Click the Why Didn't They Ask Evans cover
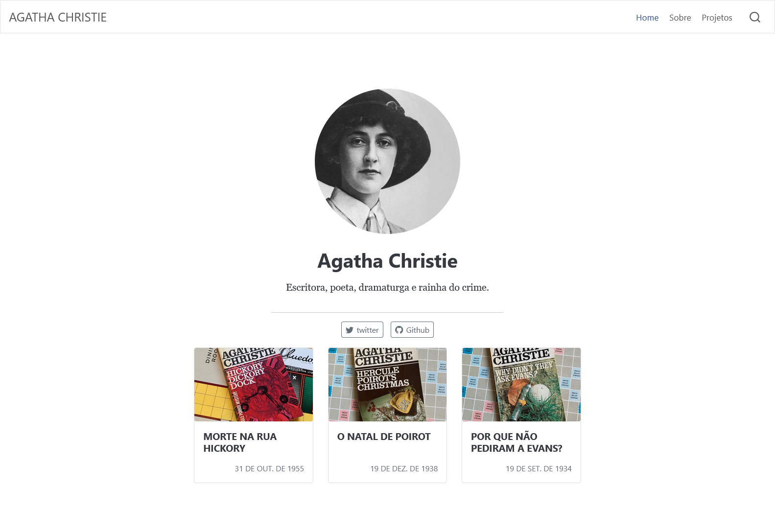This screenshot has height=532, width=775. pos(521,385)
